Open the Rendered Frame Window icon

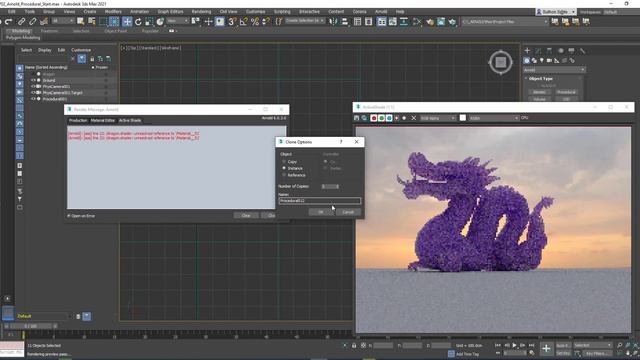point(441,22)
